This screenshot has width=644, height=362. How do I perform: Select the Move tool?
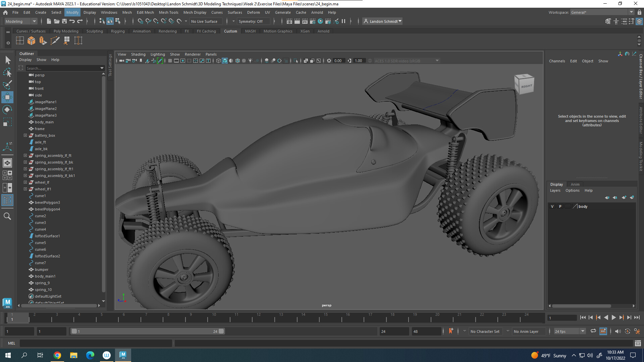(7, 97)
